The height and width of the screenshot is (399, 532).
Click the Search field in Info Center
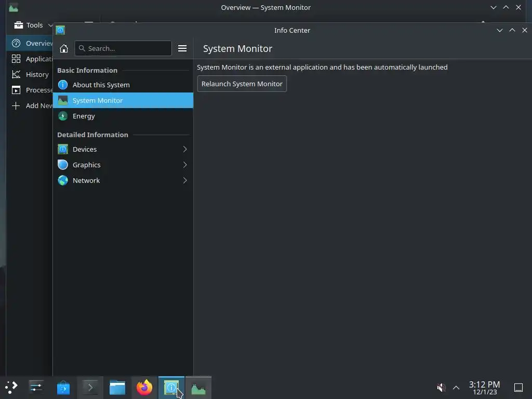click(x=123, y=48)
